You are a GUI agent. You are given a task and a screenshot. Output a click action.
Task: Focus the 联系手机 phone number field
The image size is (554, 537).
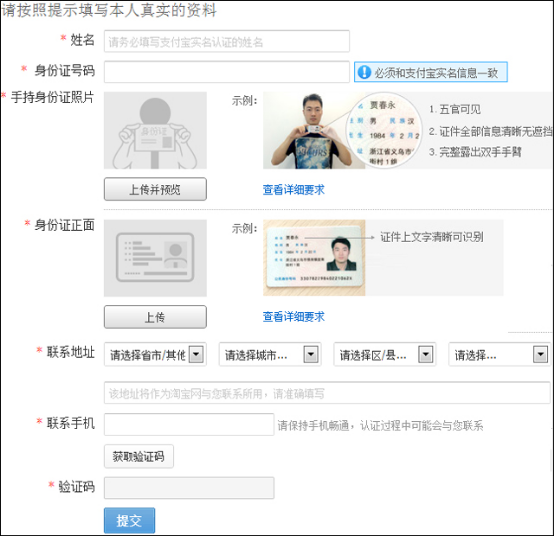click(189, 424)
